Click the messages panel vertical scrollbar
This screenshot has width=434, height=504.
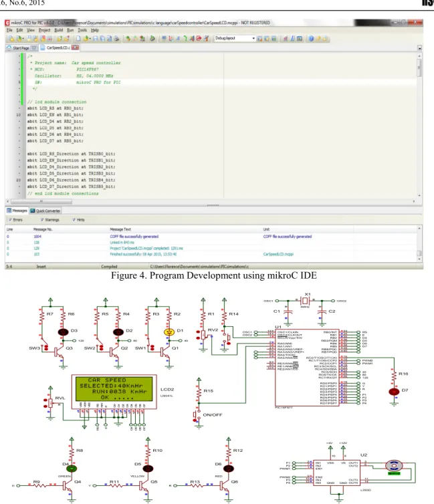419,244
